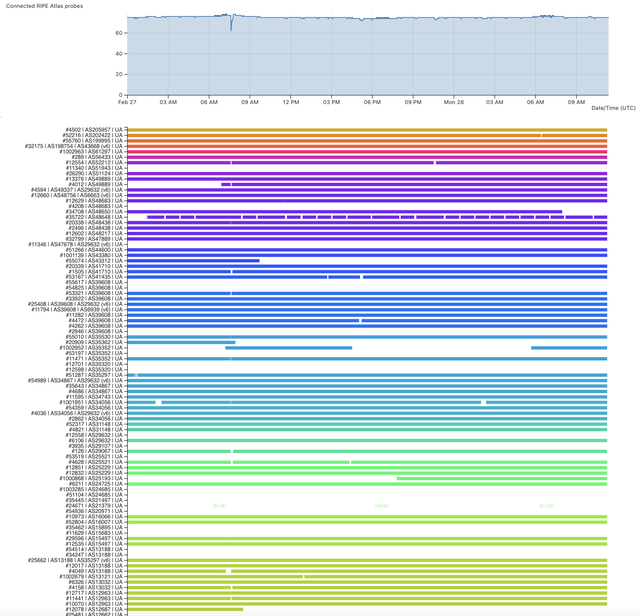640x616 pixels.
Task: Click probe label '#11340 | AS51943 | UA'
Action: (94, 168)
